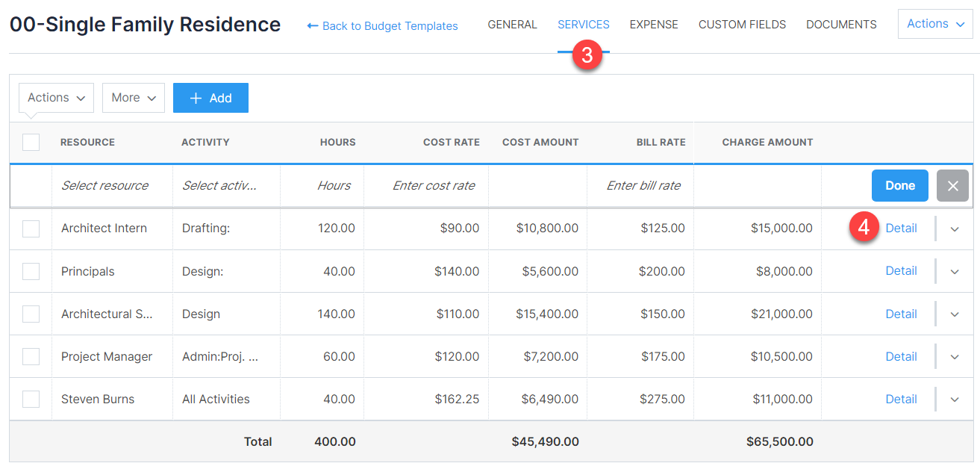
Task: Expand the Architect Intern row chevron menu
Action: [955, 229]
